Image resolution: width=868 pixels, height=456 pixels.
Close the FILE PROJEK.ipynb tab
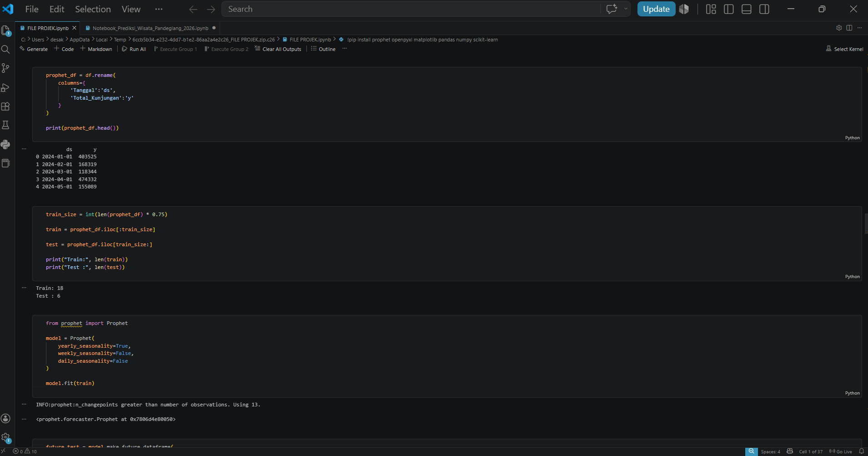point(74,28)
